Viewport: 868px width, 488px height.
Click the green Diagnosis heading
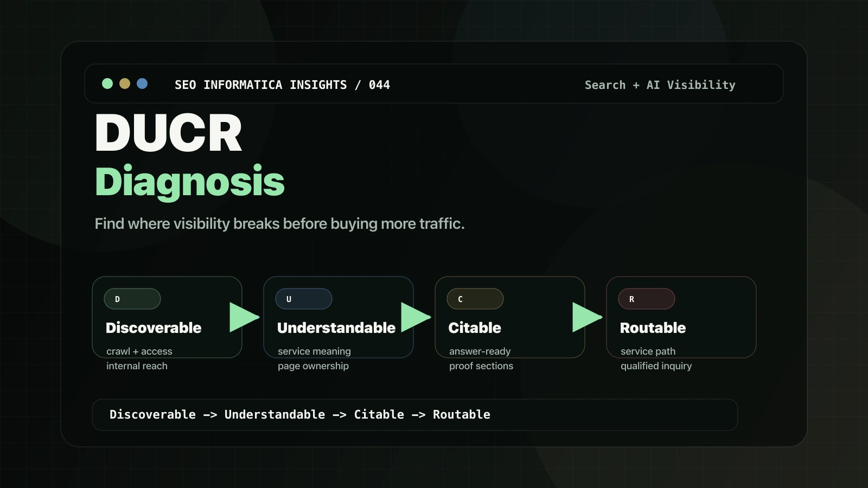click(x=190, y=182)
